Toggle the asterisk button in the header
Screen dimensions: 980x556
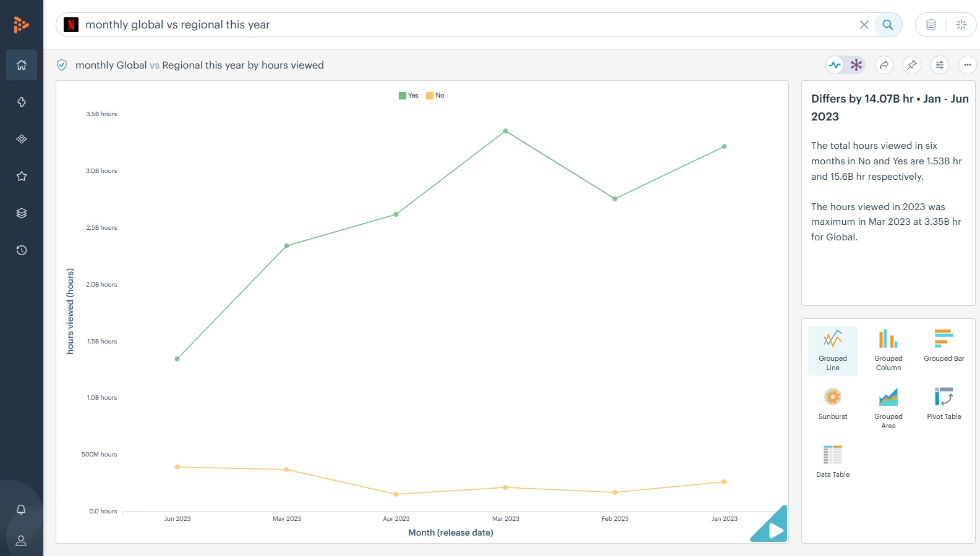pyautogui.click(x=856, y=65)
